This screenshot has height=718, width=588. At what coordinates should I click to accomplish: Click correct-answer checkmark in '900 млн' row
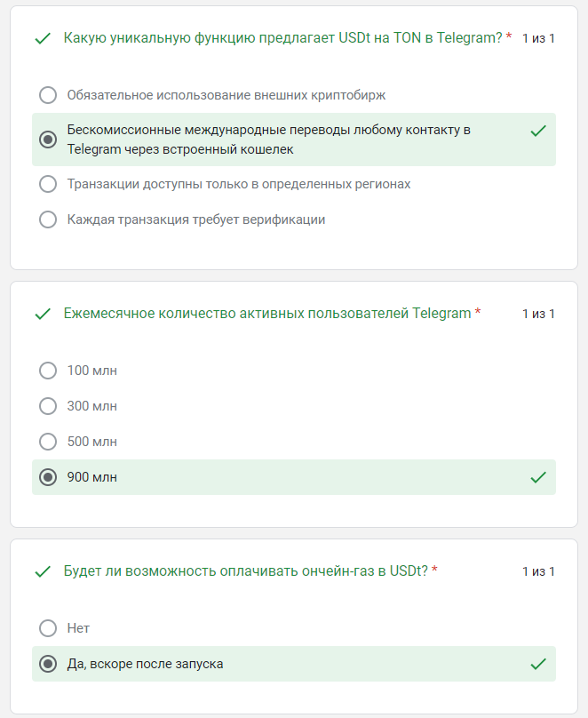(x=537, y=477)
